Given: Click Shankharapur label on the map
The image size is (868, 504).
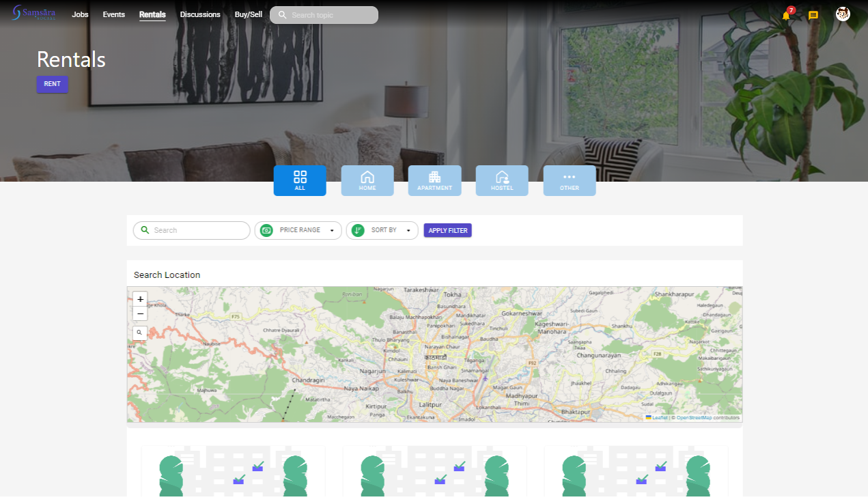Looking at the screenshot, I should coord(674,294).
